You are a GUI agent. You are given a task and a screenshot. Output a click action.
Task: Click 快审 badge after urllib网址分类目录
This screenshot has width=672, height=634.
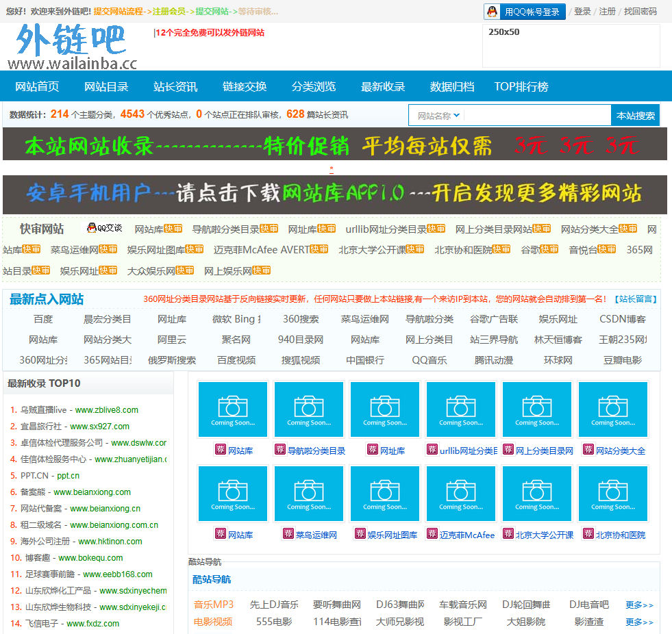coord(436,229)
